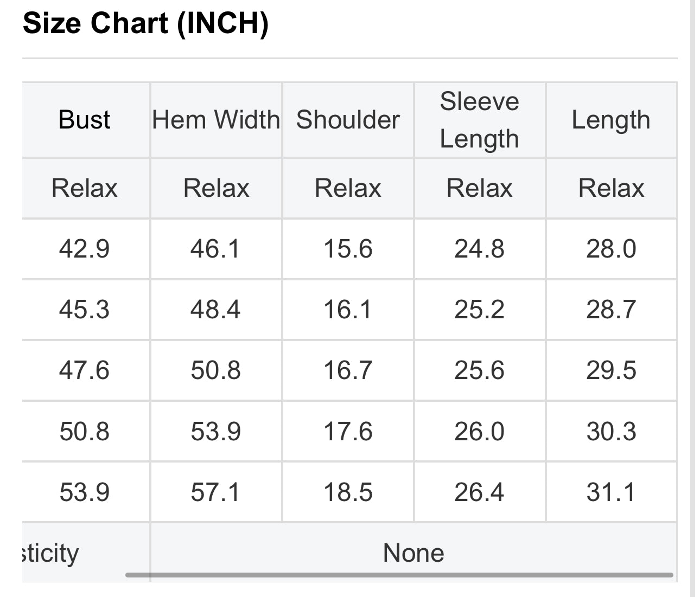The image size is (700, 597).
Task: Click the Length column header
Action: [x=611, y=120]
